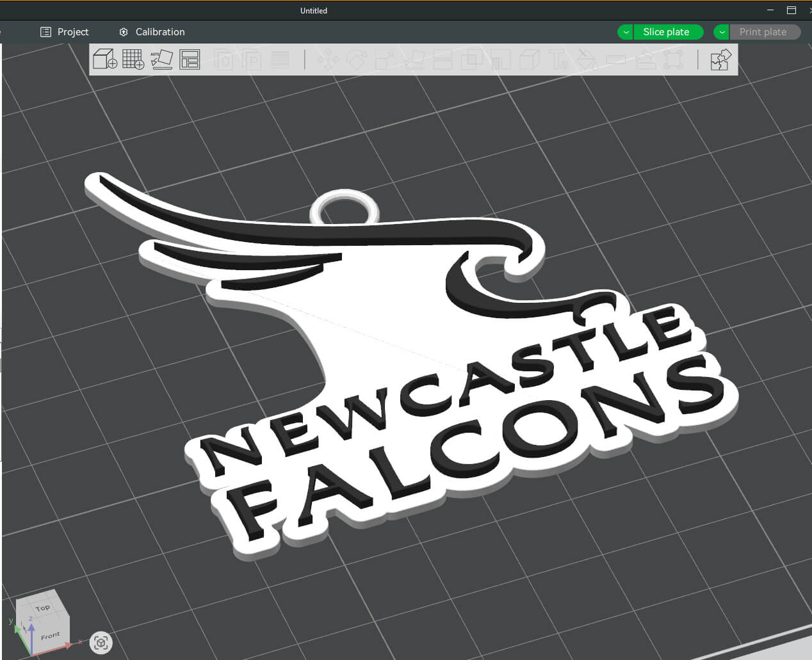This screenshot has width=812, height=660.
Task: Select the Cut tool
Action: coord(443,60)
